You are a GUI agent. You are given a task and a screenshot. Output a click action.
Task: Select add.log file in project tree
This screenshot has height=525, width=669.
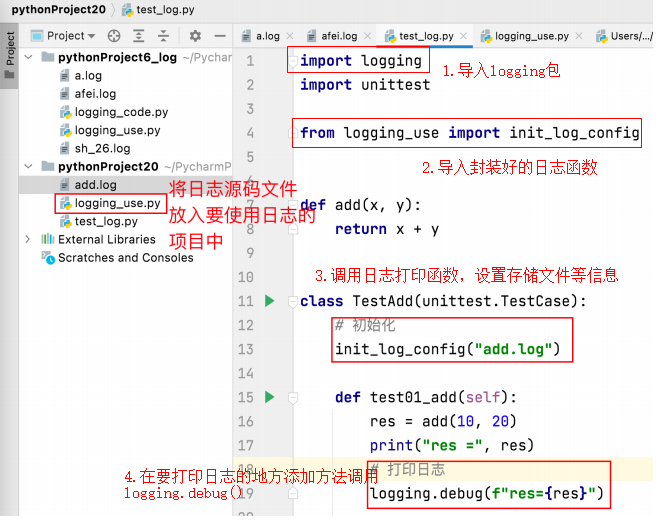pyautogui.click(x=95, y=185)
